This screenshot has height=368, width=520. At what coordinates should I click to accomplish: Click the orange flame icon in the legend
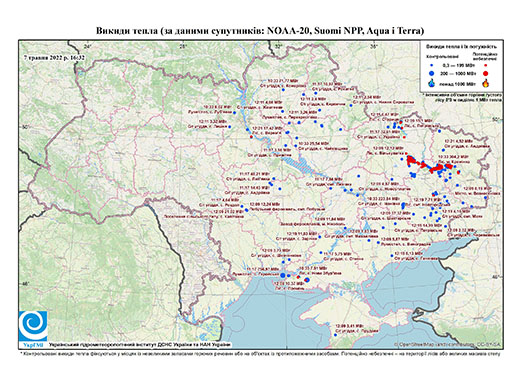tap(486, 83)
